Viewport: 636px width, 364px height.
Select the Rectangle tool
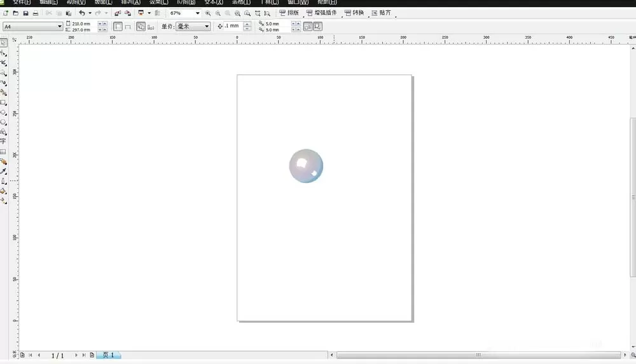pyautogui.click(x=4, y=102)
